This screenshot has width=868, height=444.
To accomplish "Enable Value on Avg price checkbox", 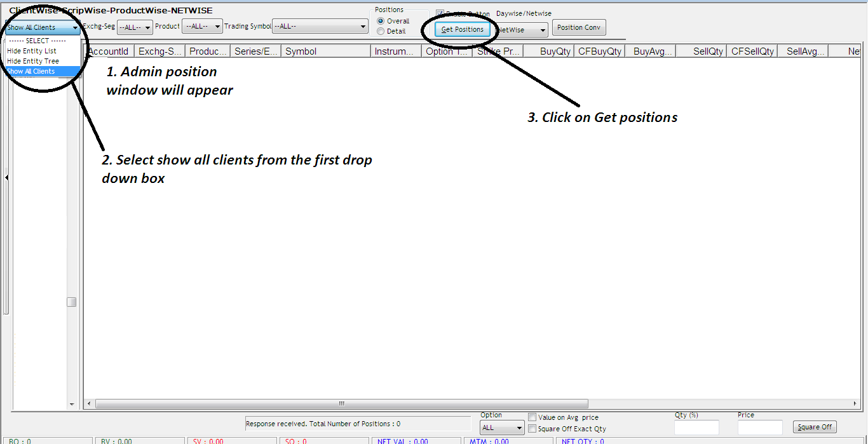I will point(532,417).
